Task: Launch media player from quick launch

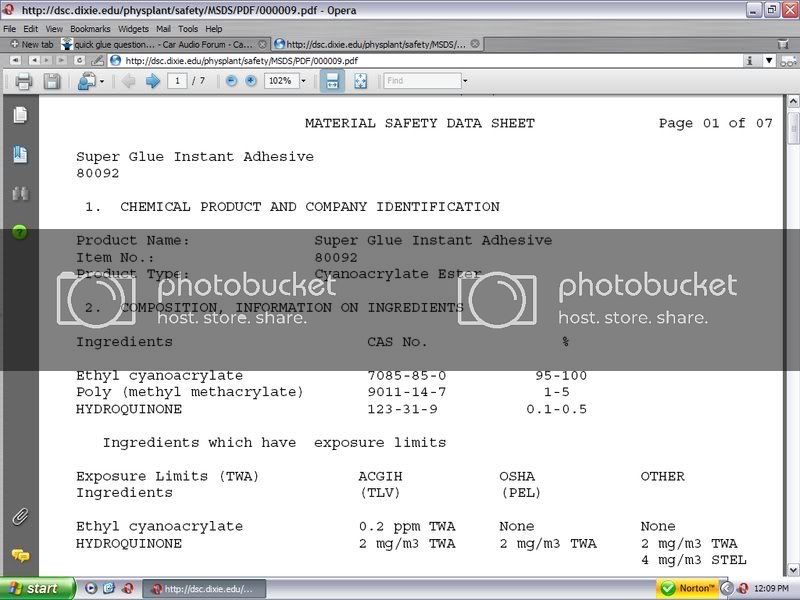Action: point(90,588)
